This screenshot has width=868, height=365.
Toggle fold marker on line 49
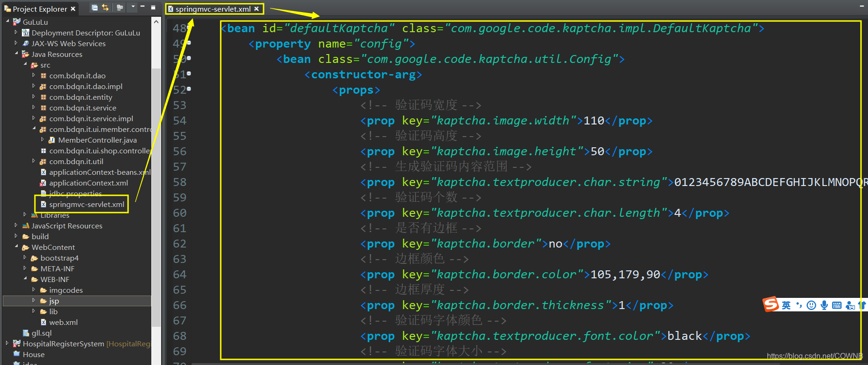click(189, 43)
